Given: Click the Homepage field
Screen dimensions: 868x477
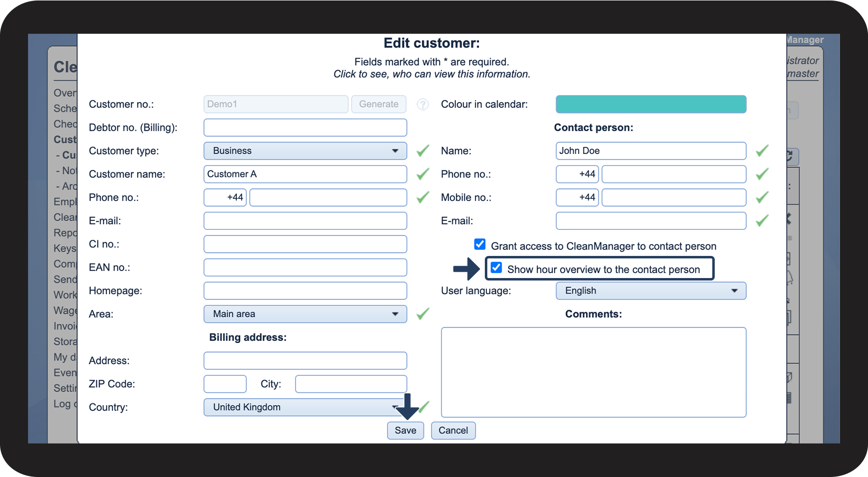Looking at the screenshot, I should 305,291.
